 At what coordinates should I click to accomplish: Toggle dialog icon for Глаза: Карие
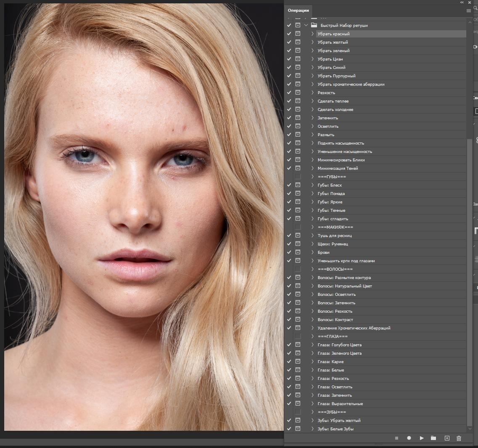[298, 361]
